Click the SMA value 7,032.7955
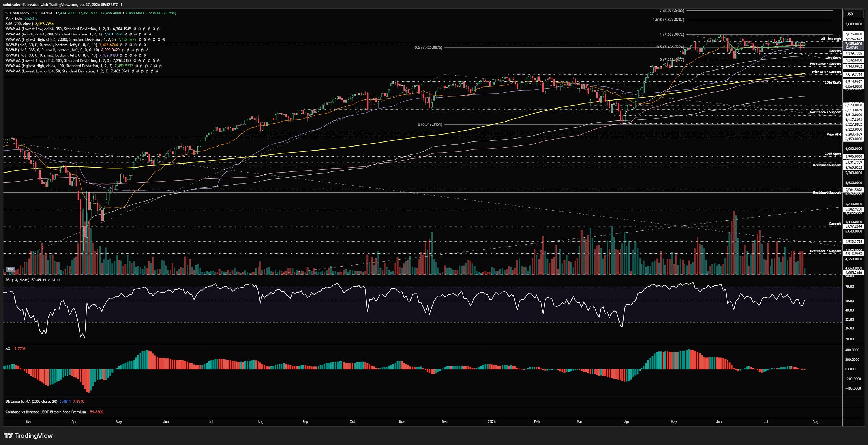868x445 pixels. (44, 24)
